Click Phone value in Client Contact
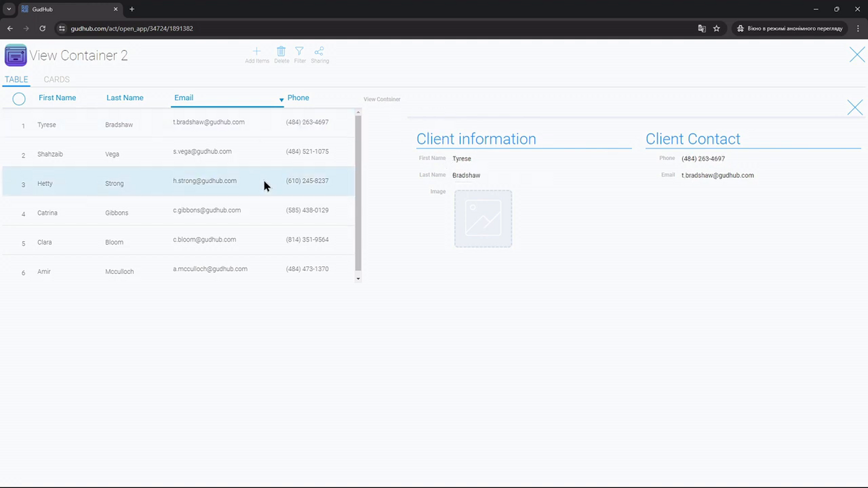868x488 pixels. [703, 159]
